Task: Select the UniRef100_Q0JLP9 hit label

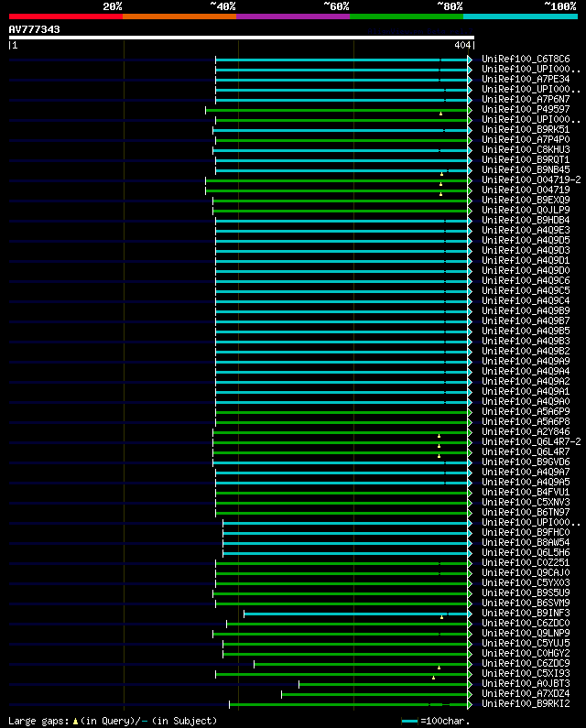Action: click(526, 210)
